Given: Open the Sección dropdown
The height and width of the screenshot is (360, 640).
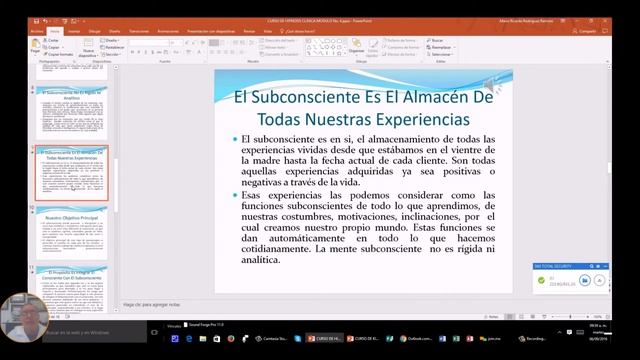Looking at the screenshot, I should 110,54.
